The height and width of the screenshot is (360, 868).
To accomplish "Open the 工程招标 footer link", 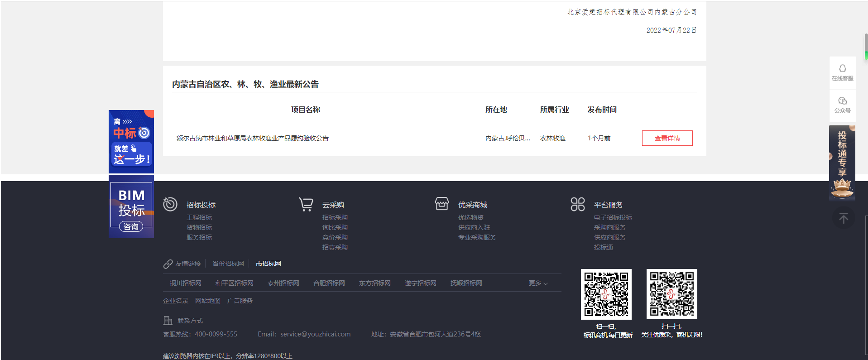I will (199, 217).
